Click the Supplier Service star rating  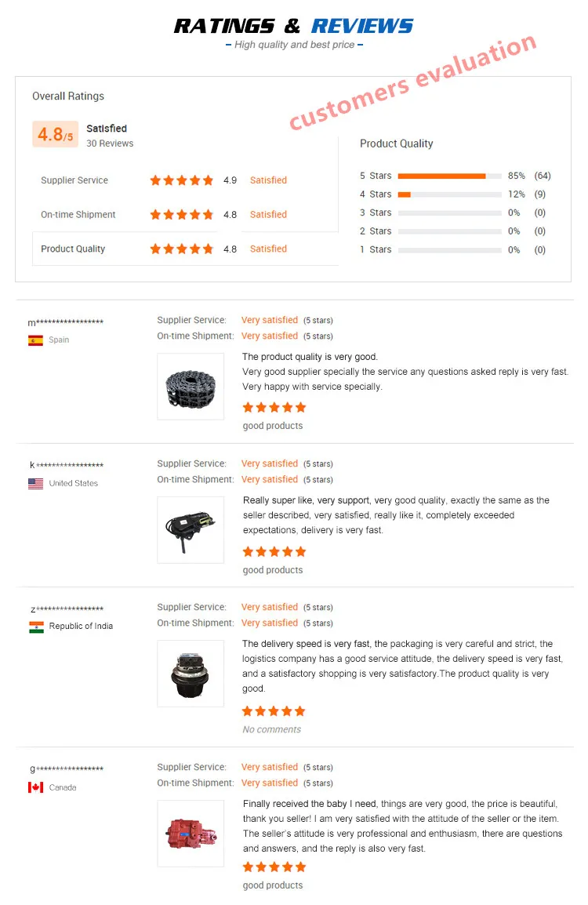point(181,180)
